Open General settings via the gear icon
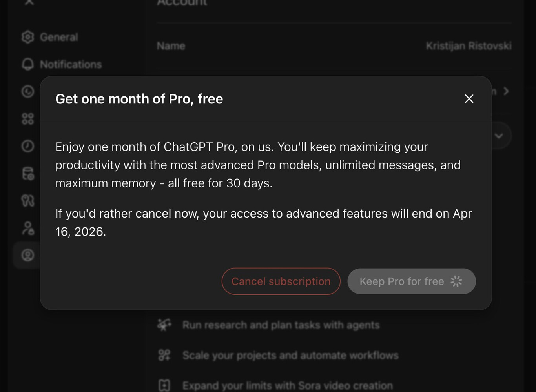 [27, 37]
